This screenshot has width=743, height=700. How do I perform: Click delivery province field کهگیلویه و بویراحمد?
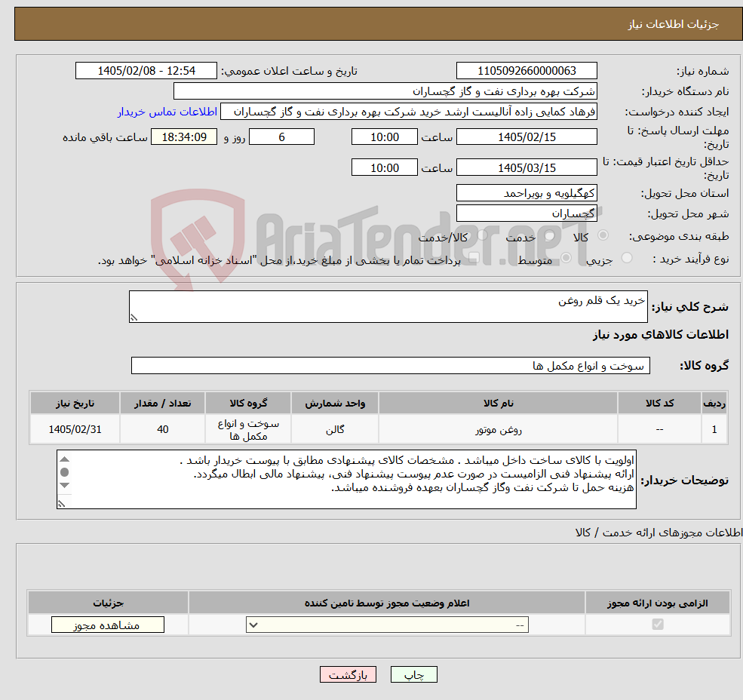click(x=527, y=193)
